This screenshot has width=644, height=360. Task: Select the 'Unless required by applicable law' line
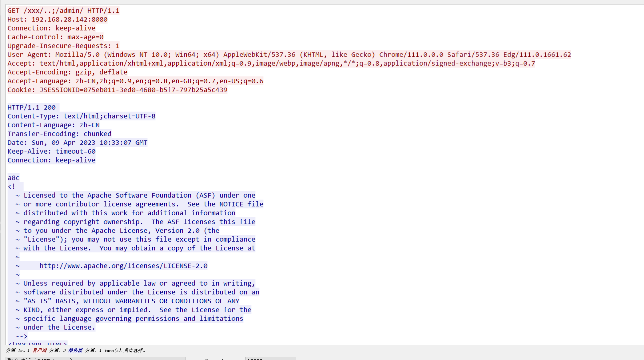[136, 283]
